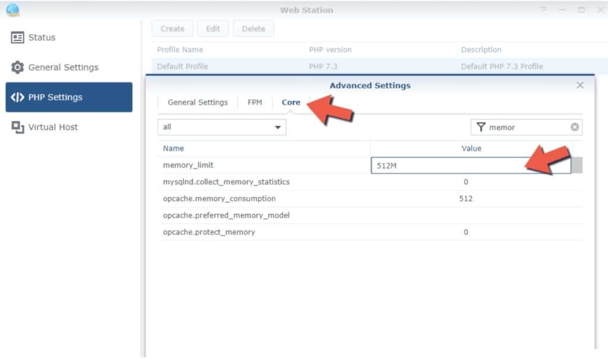Click the Status sidebar icon
The image size is (608, 364).
(17, 37)
